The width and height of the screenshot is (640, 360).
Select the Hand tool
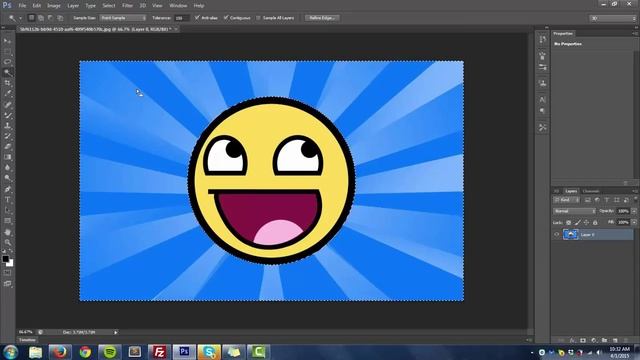point(7,232)
